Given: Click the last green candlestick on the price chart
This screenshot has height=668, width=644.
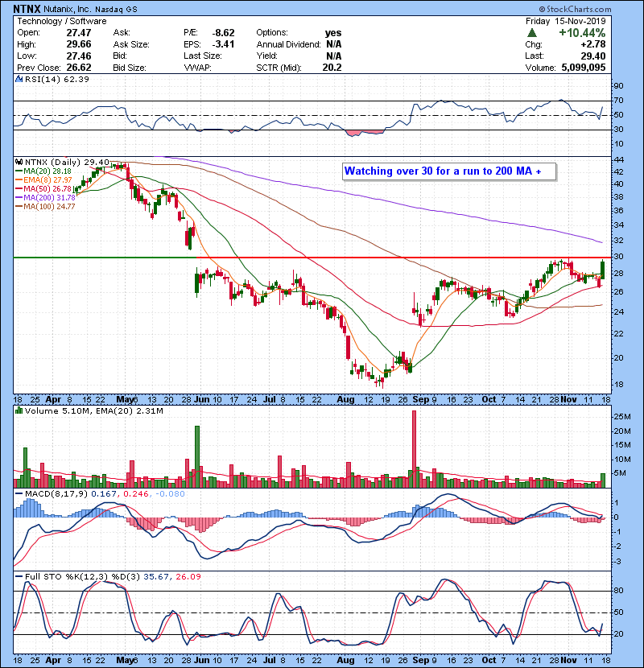Looking at the screenshot, I should point(603,270).
